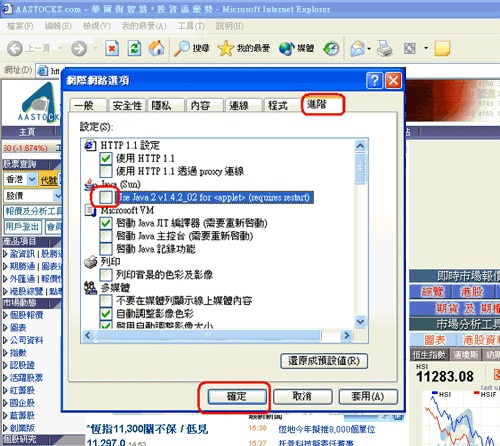Click the Refresh page icon

[134, 49]
